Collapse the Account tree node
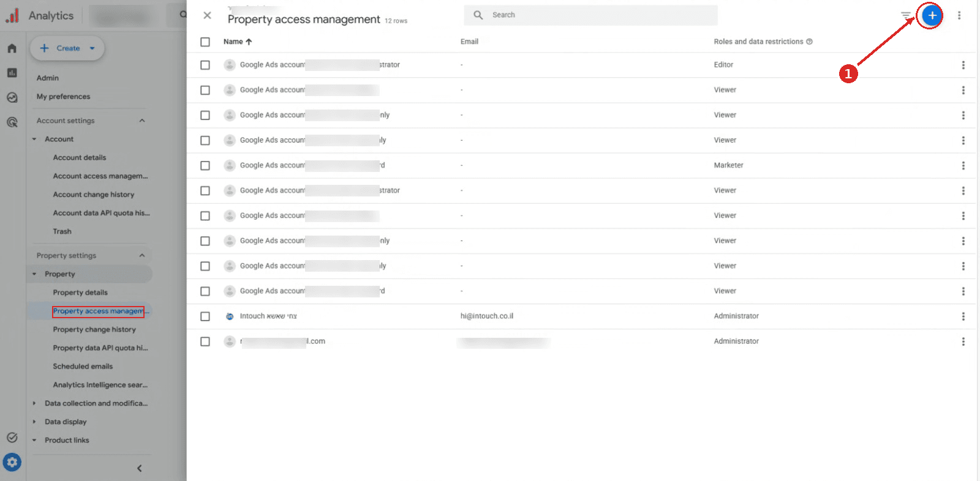980x481 pixels. (34, 139)
